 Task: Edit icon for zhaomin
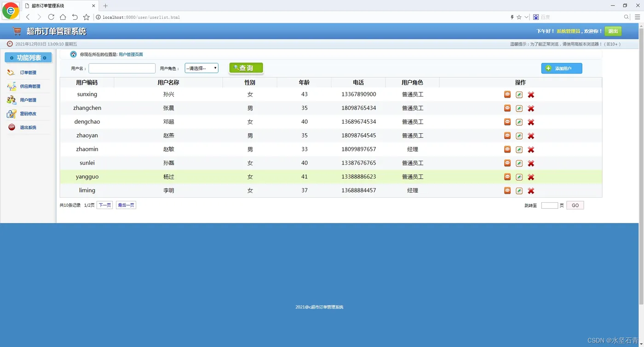pyautogui.click(x=519, y=150)
